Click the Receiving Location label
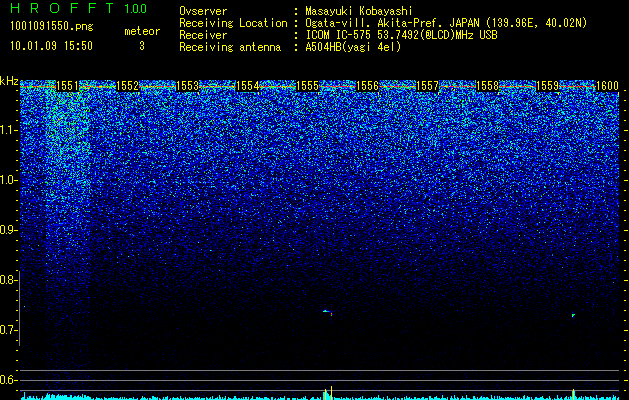The image size is (629, 400). (233, 23)
